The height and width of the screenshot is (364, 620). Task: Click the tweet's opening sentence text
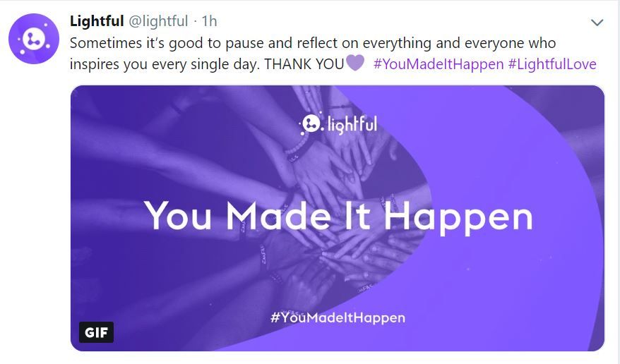[313, 43]
